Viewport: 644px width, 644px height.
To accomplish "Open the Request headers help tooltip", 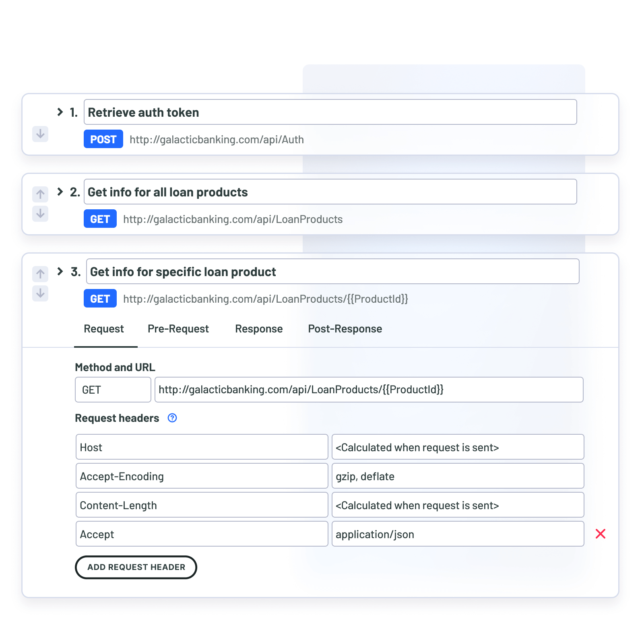I will 172,418.
